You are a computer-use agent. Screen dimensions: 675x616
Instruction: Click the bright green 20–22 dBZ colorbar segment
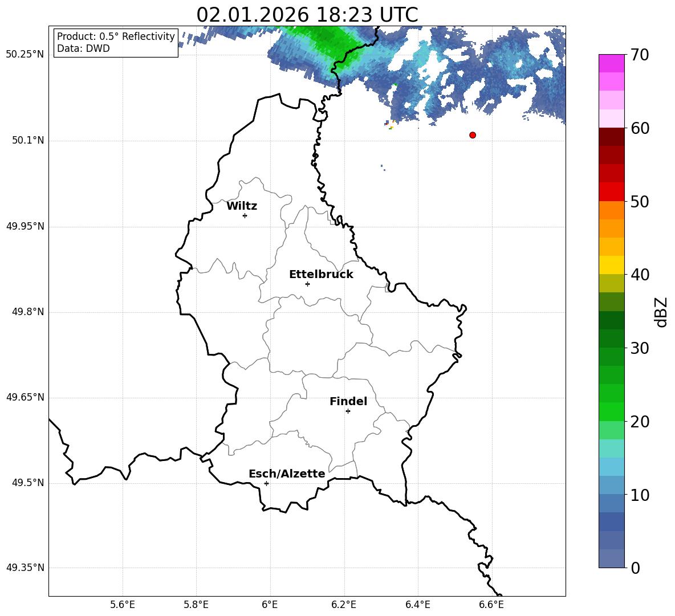point(611,411)
